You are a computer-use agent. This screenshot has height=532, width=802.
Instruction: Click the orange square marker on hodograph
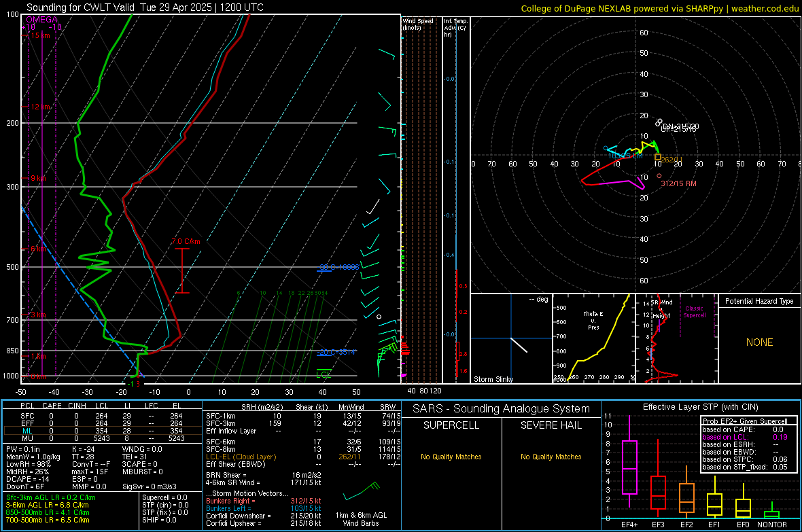(658, 157)
